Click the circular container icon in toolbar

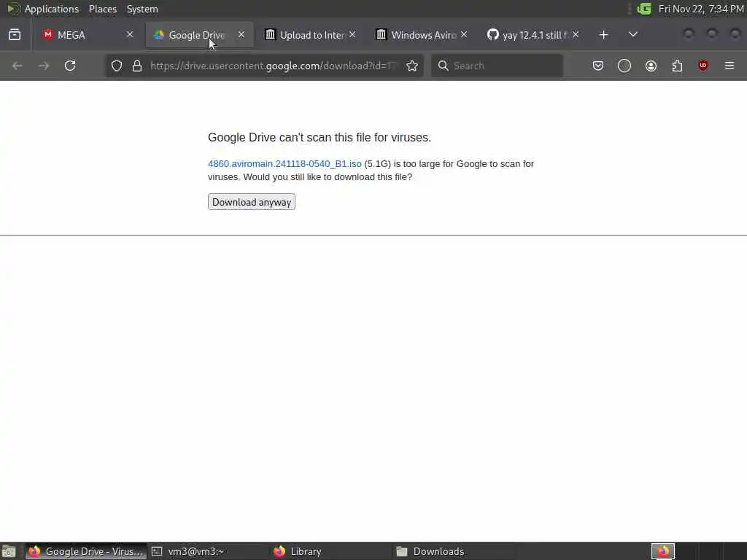(x=624, y=66)
